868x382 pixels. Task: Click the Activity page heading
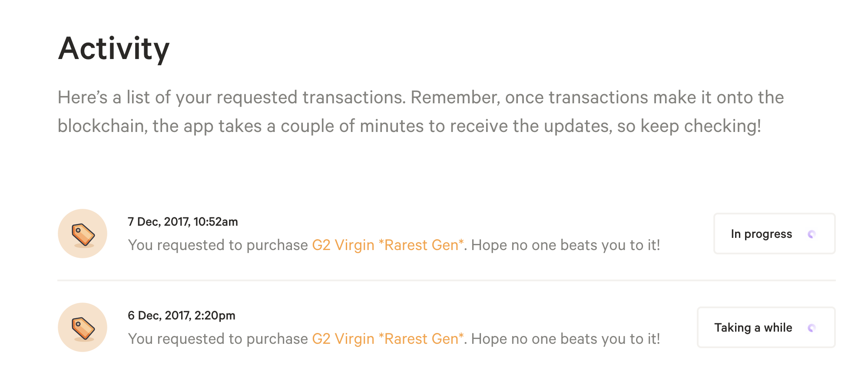(114, 49)
